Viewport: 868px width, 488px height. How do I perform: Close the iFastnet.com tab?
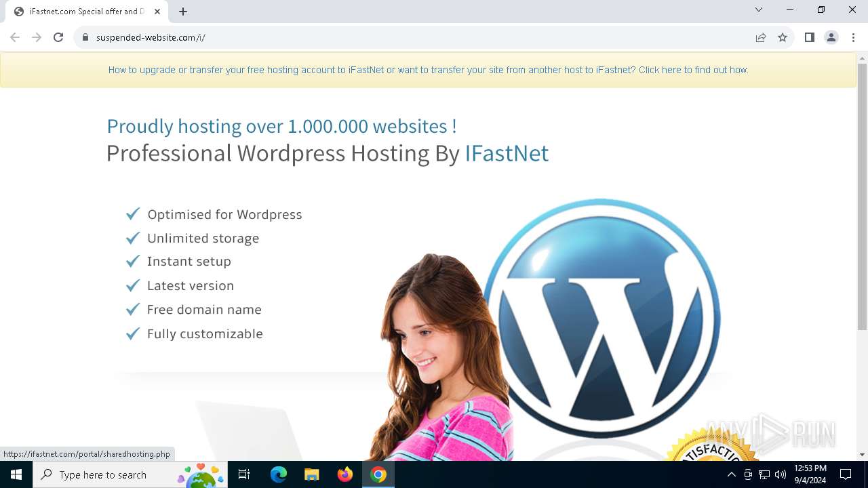tap(157, 12)
